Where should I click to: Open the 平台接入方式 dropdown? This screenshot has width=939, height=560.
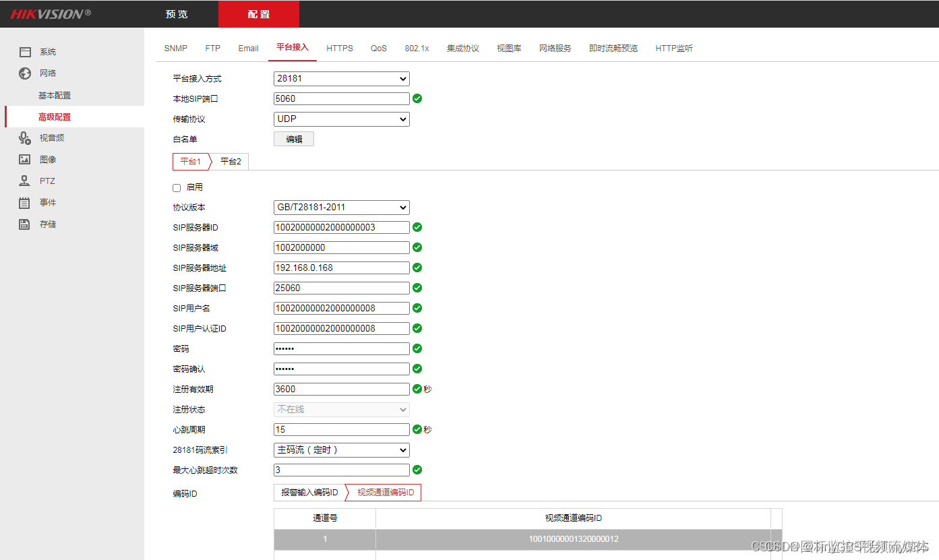click(x=342, y=79)
